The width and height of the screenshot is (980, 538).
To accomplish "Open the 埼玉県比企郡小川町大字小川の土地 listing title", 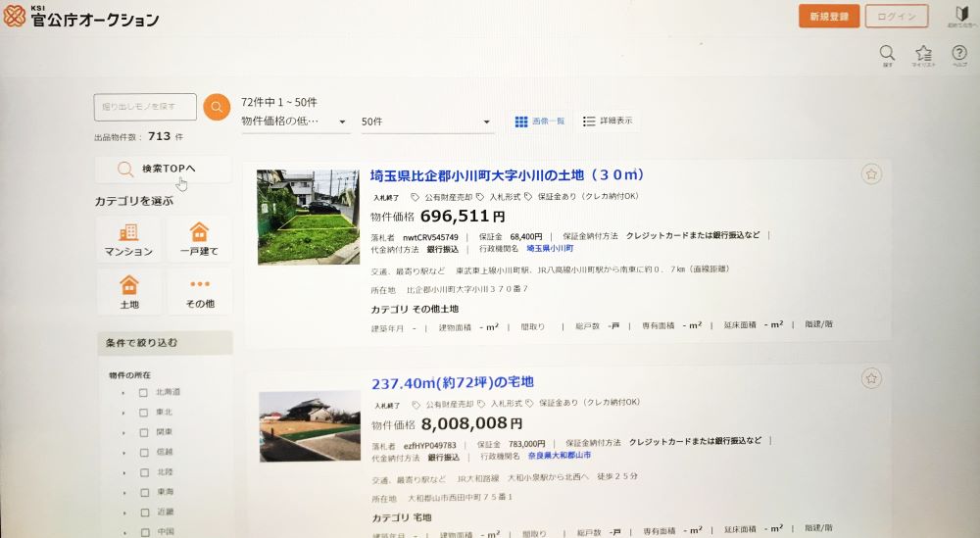I will click(x=507, y=175).
